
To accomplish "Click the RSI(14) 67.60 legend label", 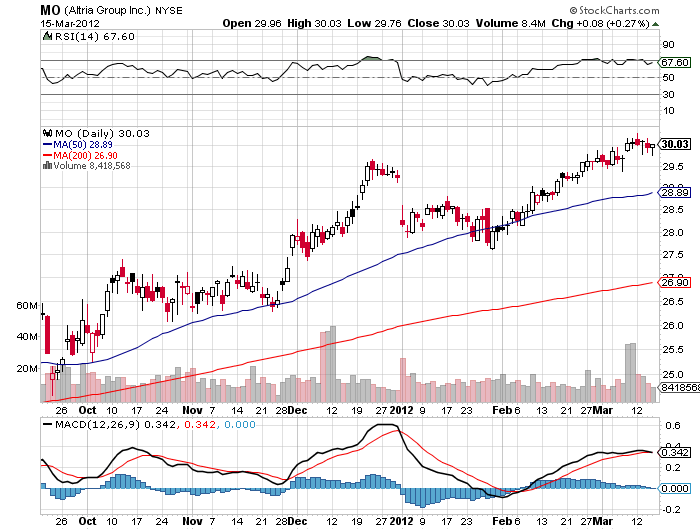I will (95, 37).
